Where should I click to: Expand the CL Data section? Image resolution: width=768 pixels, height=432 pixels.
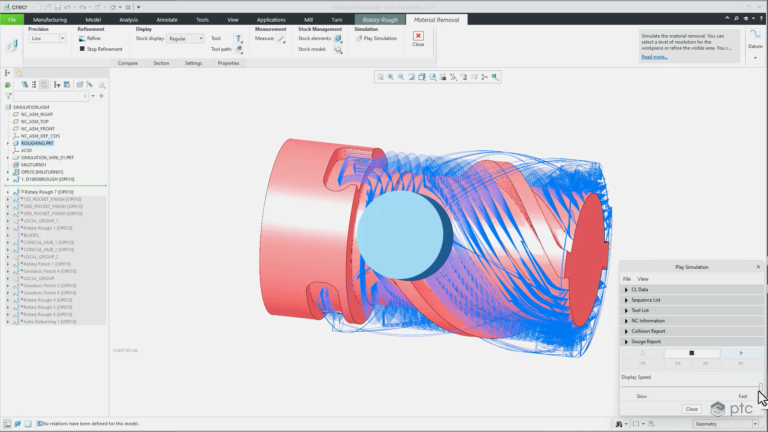coord(692,289)
